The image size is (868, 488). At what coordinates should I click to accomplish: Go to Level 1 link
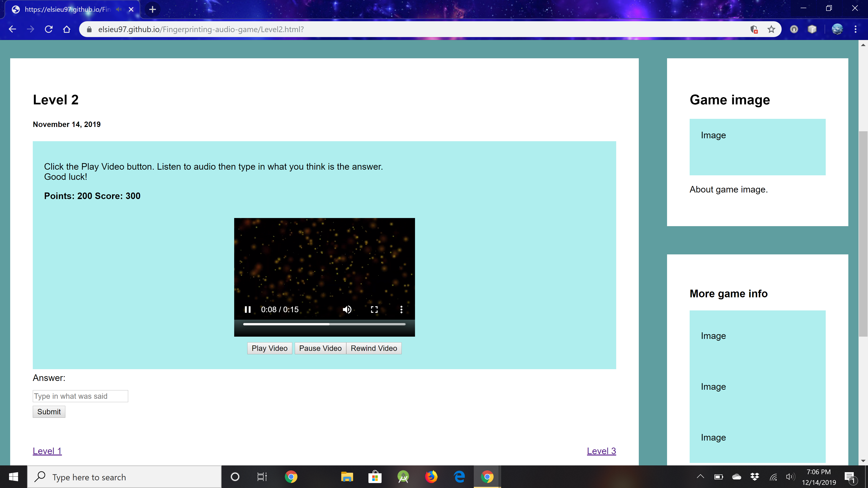coord(47,451)
